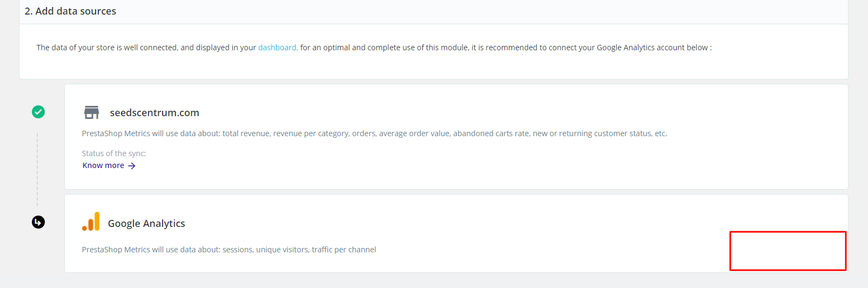The image size is (868, 288).
Task: Click the 'traffic per channel' text
Action: click(344, 250)
